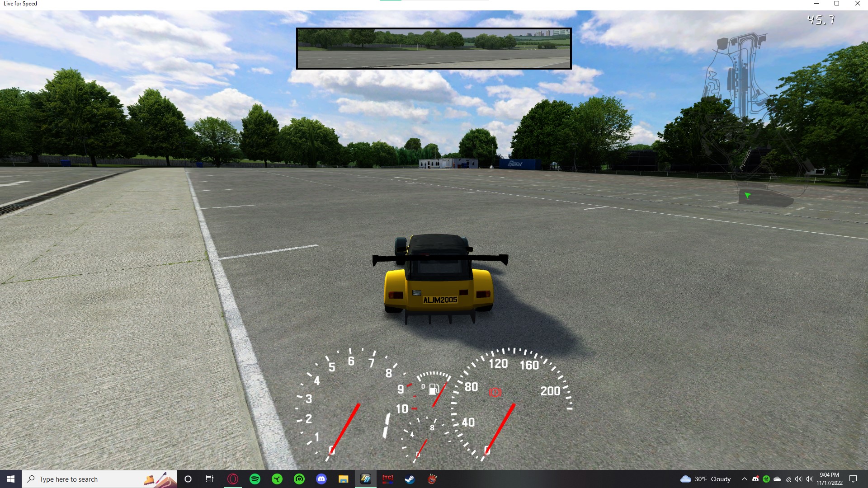
Task: Click the fuel gauge icon
Action: [x=433, y=388]
